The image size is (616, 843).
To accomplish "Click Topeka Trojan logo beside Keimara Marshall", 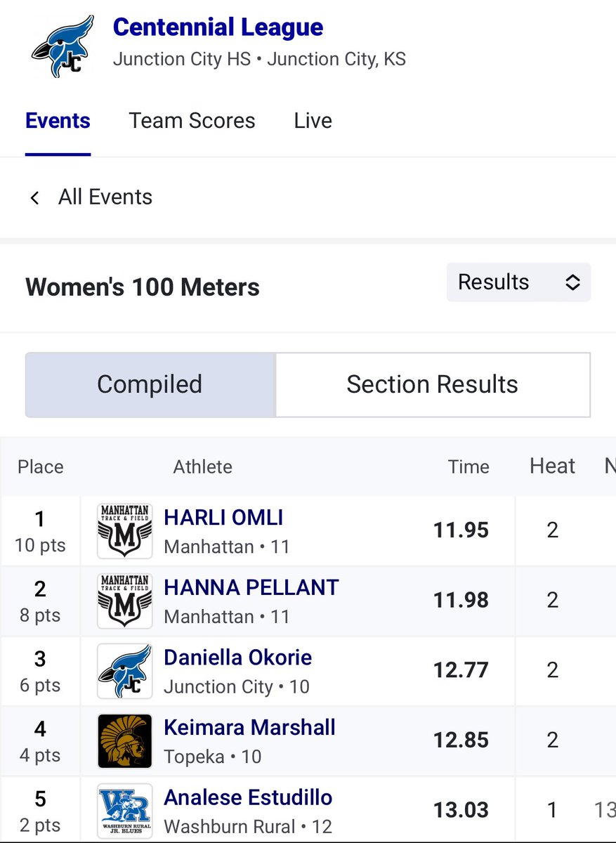I will click(124, 742).
